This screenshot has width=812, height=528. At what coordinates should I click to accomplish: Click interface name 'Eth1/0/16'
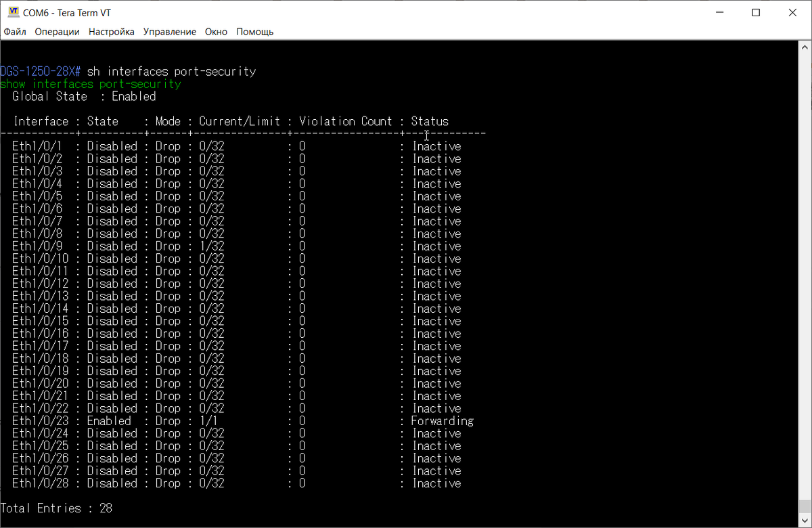41,334
